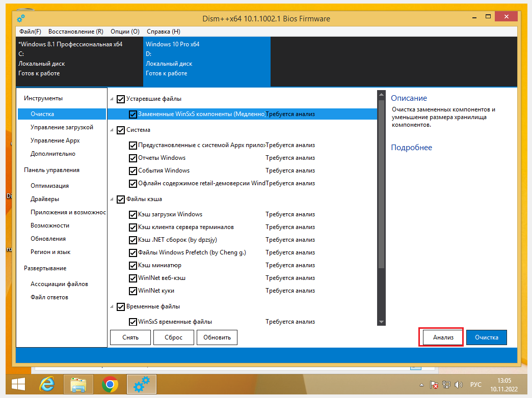The width and height of the screenshot is (532, 398).
Task: Open the Восстановление (R) menu
Action: [75, 32]
